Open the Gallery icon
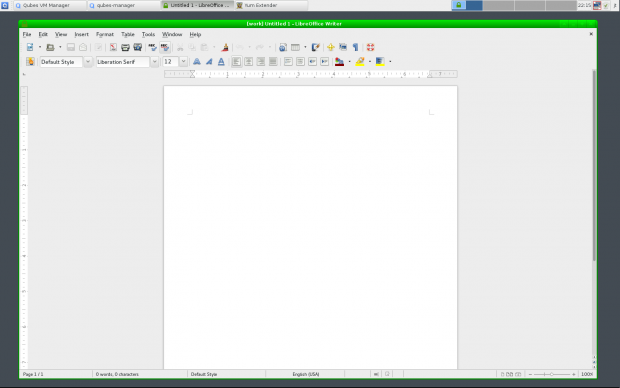The height and width of the screenshot is (388, 620). [343, 47]
